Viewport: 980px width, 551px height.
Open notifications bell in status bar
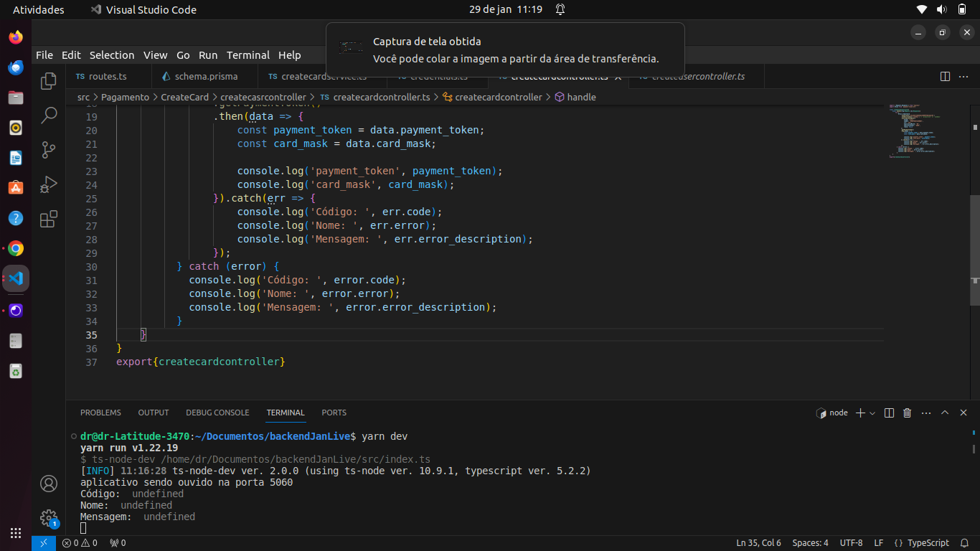(966, 543)
